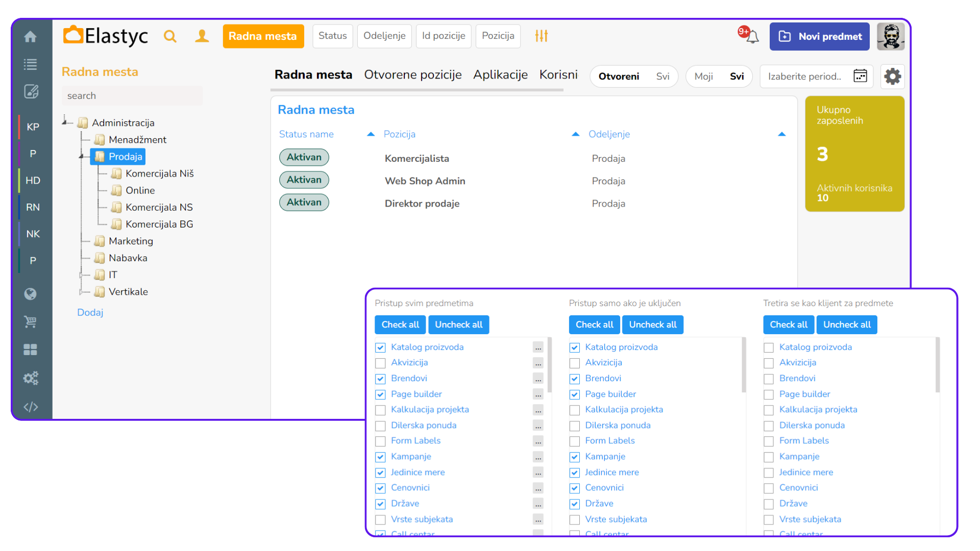
Task: Click the orange user profile icon
Action: [202, 36]
